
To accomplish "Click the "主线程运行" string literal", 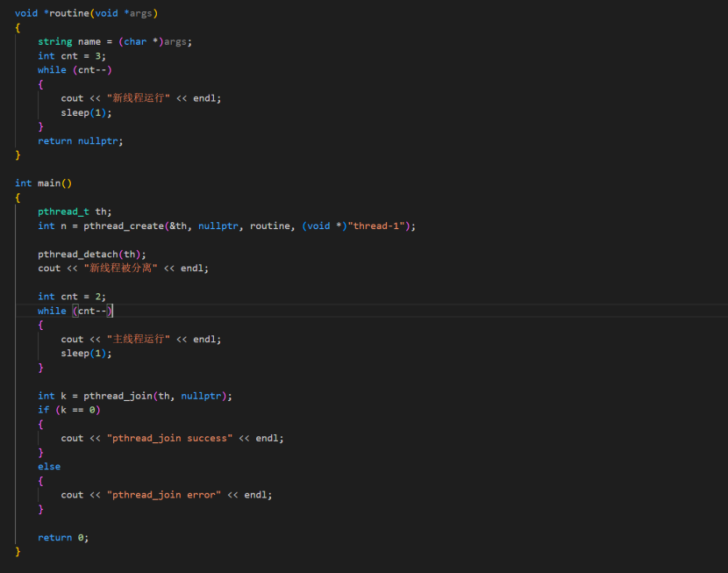I will coord(139,340).
